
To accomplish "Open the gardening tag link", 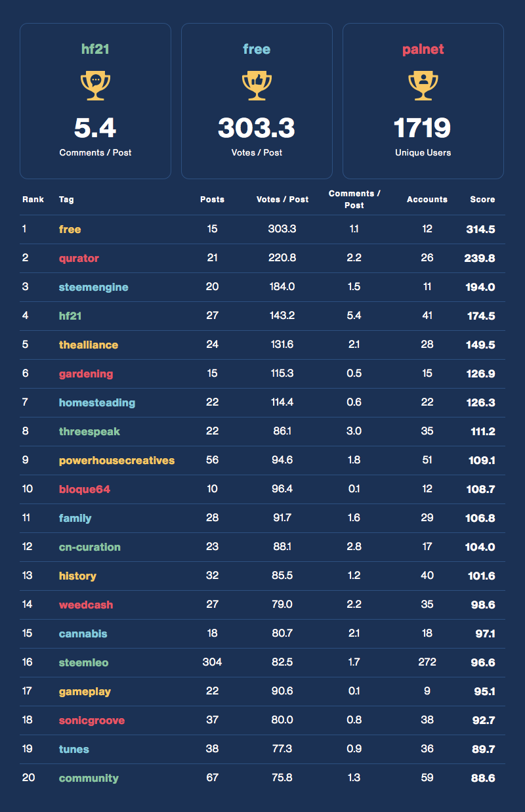I will click(86, 374).
